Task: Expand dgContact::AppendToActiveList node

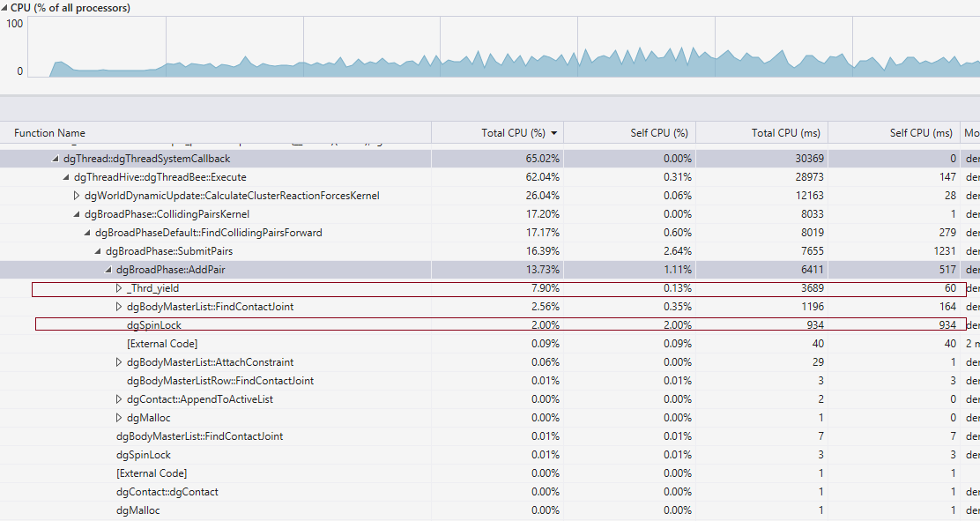Action: [120, 399]
